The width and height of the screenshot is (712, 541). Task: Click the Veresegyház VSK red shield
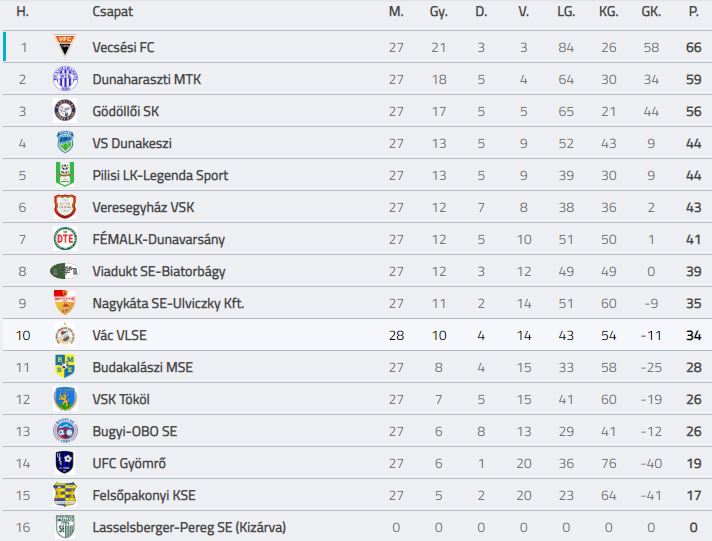(x=65, y=206)
